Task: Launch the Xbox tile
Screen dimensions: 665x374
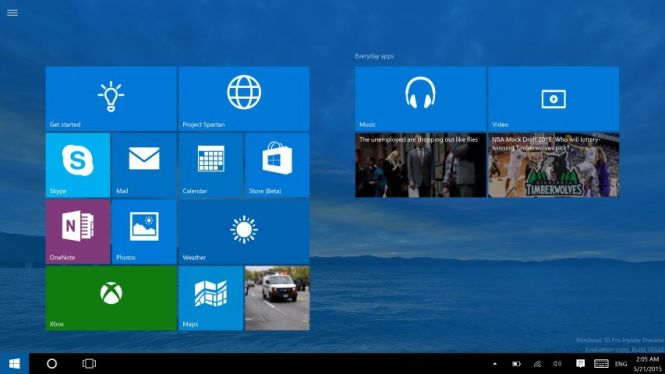Action: [111, 298]
